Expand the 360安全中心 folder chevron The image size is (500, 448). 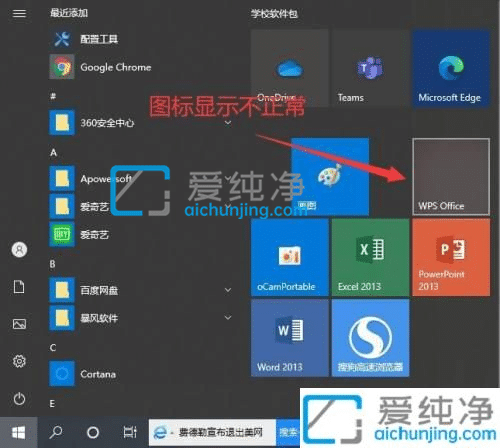coord(228,123)
